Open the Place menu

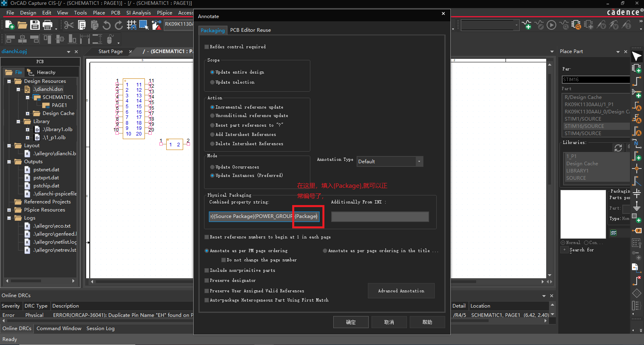point(99,12)
